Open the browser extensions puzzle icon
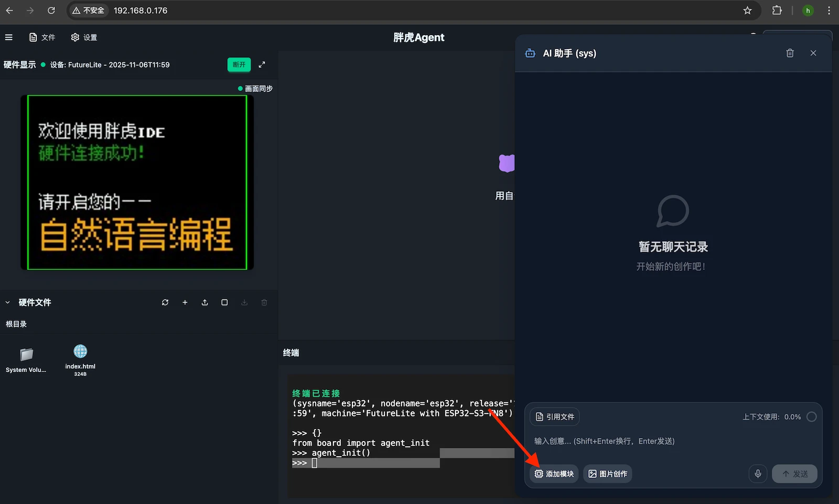This screenshot has height=504, width=839. [x=777, y=10]
